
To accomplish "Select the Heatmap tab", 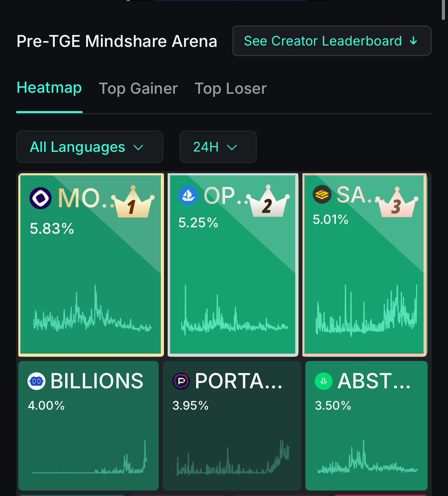I will [x=49, y=88].
